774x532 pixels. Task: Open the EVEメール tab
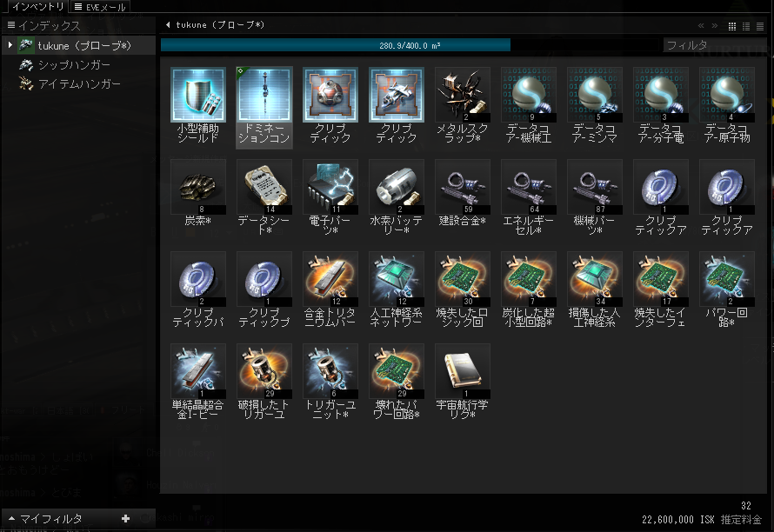tap(100, 7)
